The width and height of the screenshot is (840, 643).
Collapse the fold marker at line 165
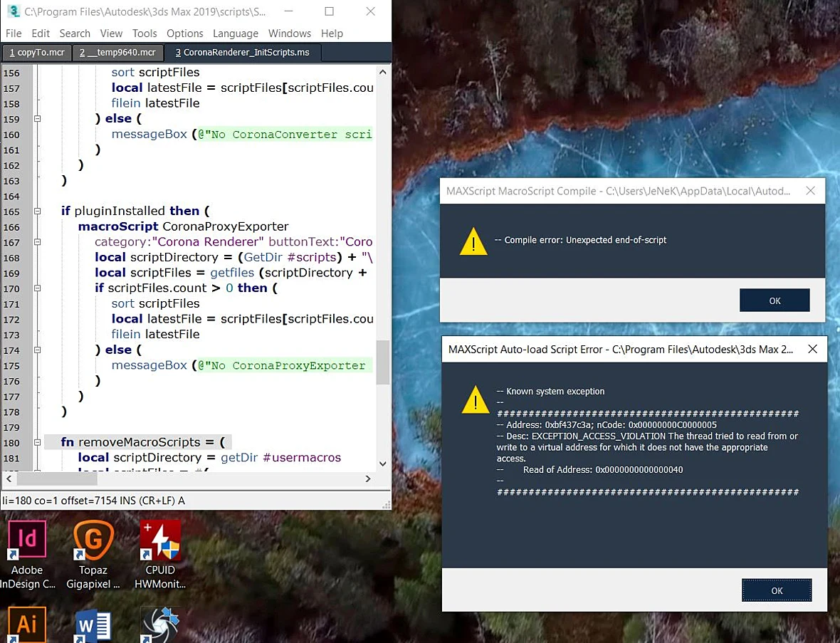point(38,211)
